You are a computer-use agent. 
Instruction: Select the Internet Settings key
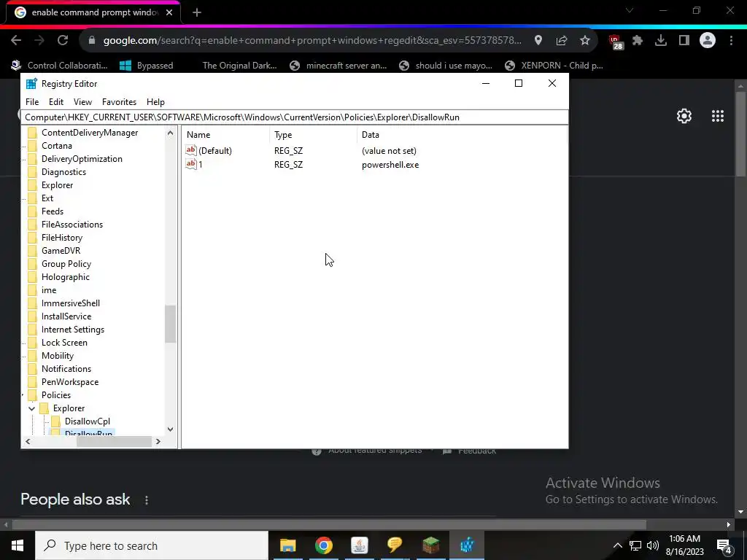coord(72,330)
